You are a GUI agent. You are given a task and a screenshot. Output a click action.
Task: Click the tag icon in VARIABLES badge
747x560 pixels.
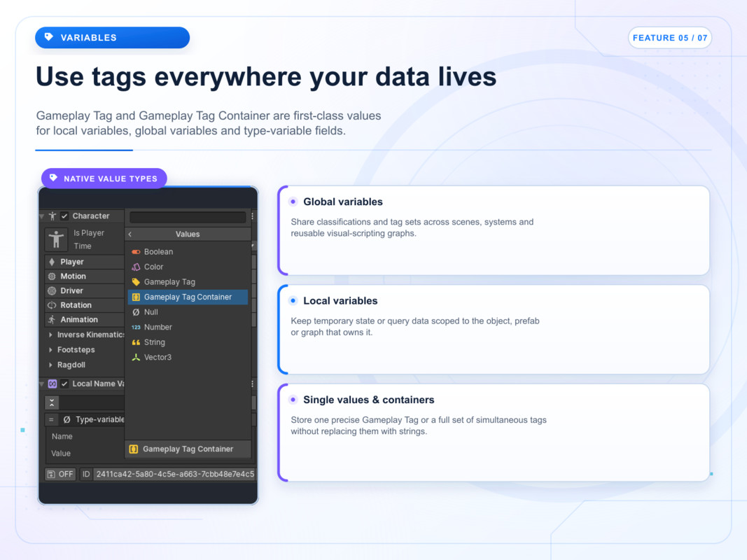pos(48,37)
